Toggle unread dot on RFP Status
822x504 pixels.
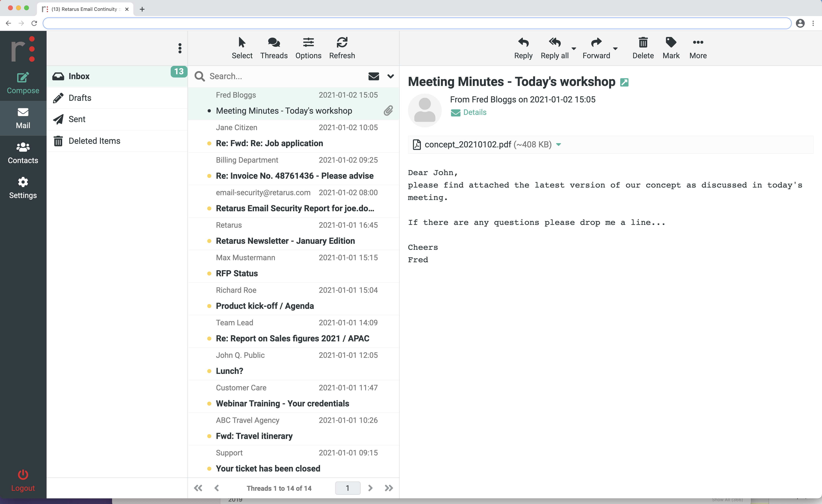209,273
